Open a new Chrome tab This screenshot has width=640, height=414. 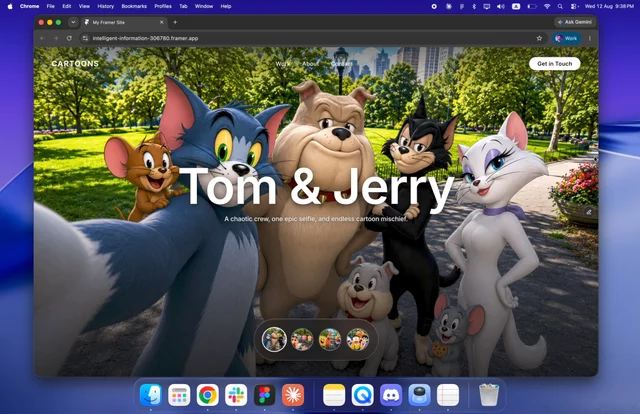175,22
